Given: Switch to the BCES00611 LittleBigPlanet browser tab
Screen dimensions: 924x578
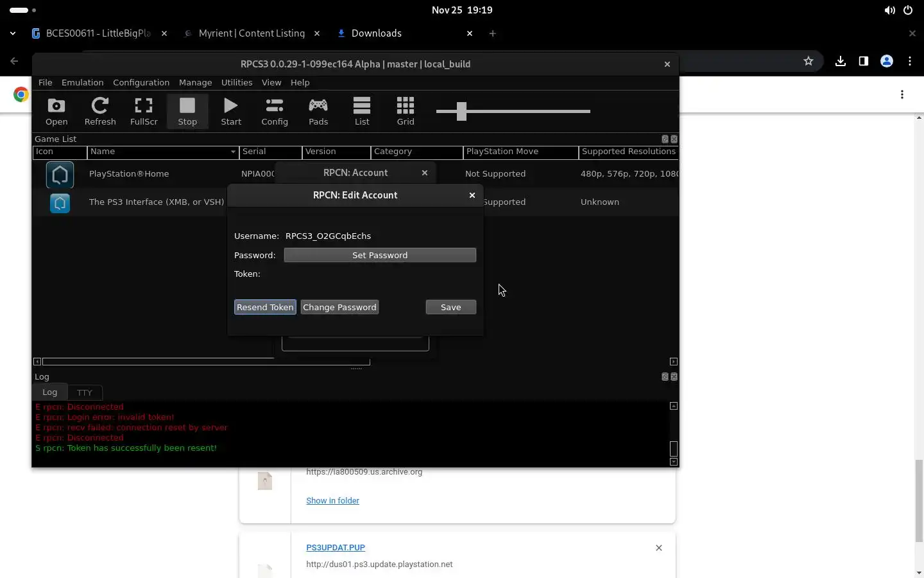Looking at the screenshot, I should (99, 33).
